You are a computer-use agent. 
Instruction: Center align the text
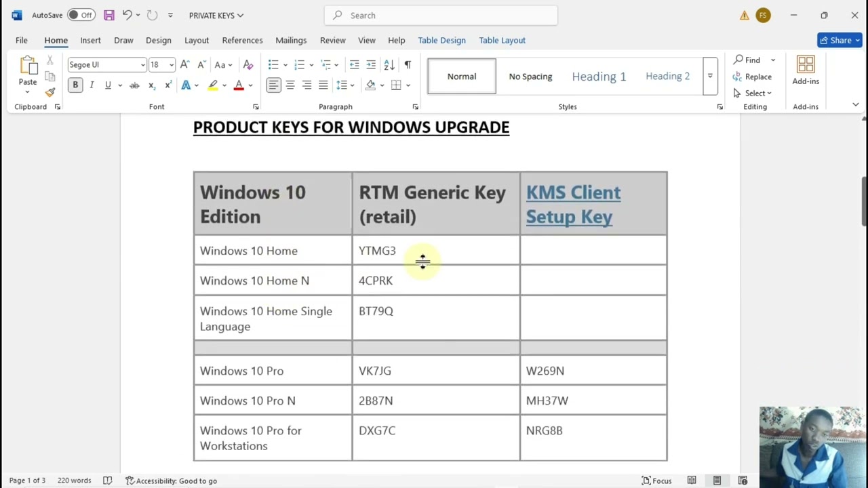point(290,85)
